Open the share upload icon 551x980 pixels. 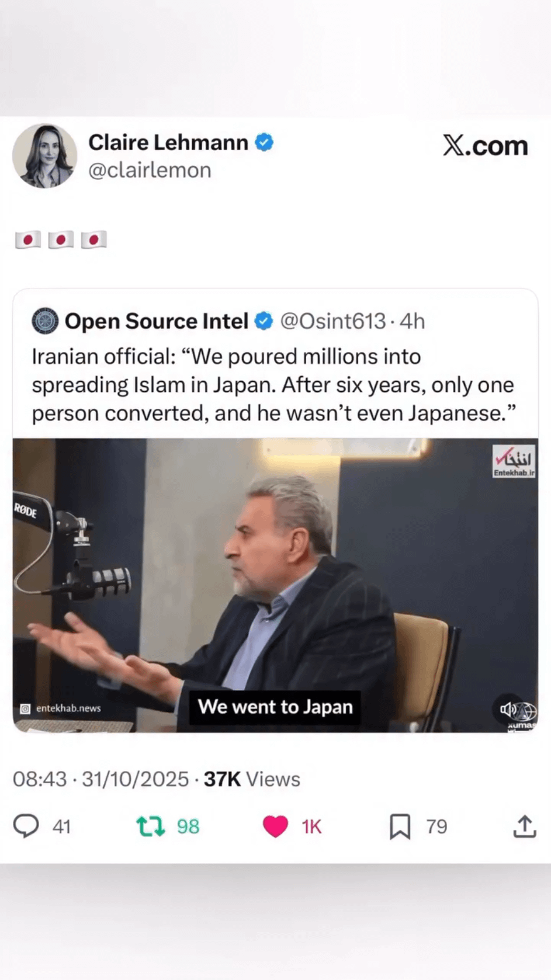coord(525,826)
